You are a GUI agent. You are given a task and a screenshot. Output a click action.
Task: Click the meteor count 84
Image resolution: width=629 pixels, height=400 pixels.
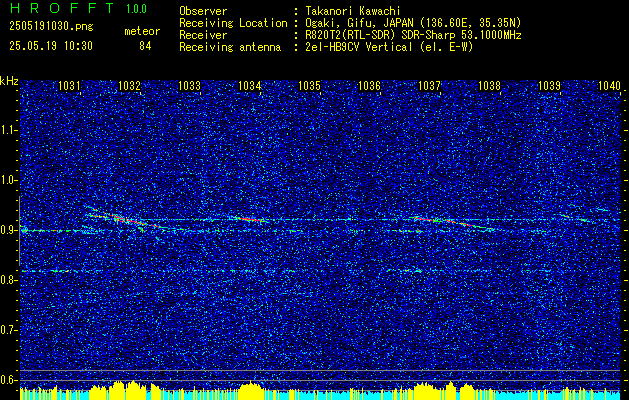tap(145, 46)
